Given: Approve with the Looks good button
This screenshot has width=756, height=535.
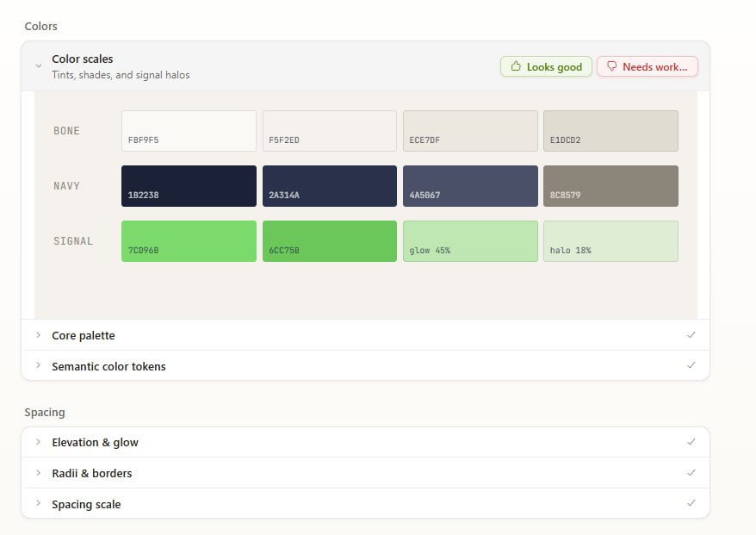Looking at the screenshot, I should 546,66.
